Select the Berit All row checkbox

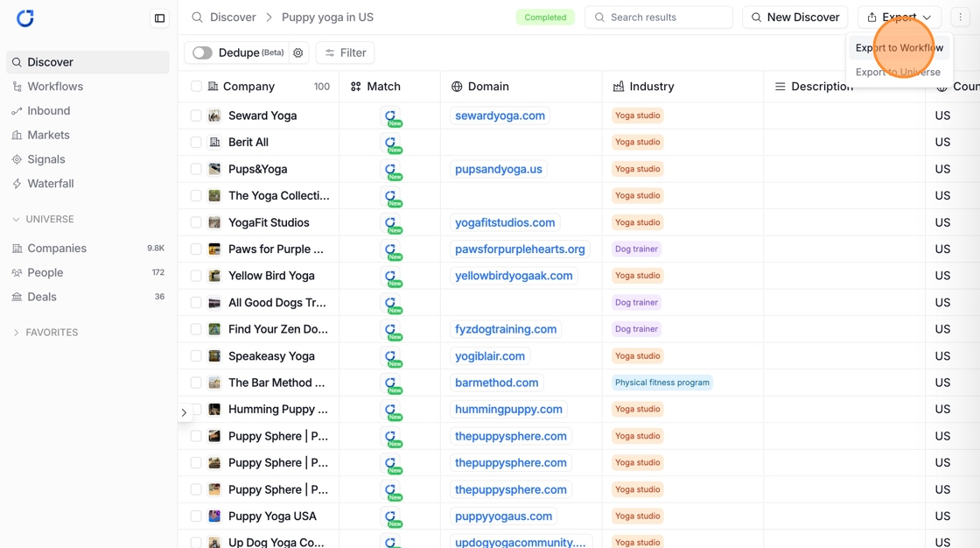[196, 142]
